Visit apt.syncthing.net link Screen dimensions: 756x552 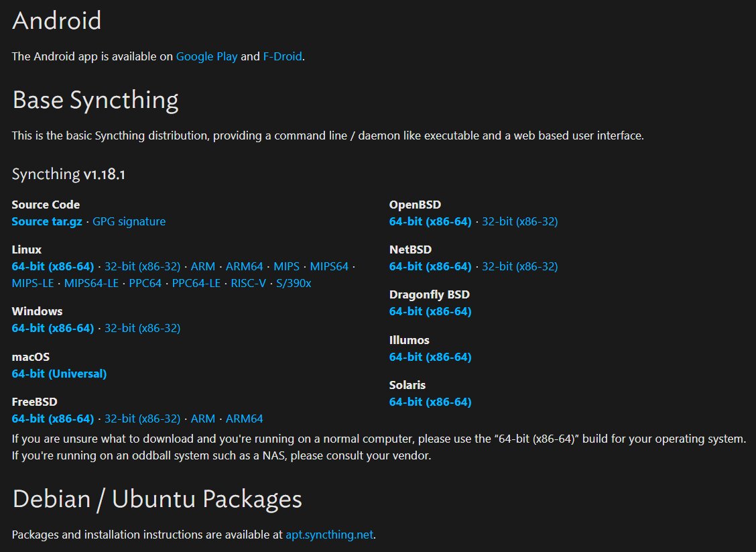pos(329,535)
